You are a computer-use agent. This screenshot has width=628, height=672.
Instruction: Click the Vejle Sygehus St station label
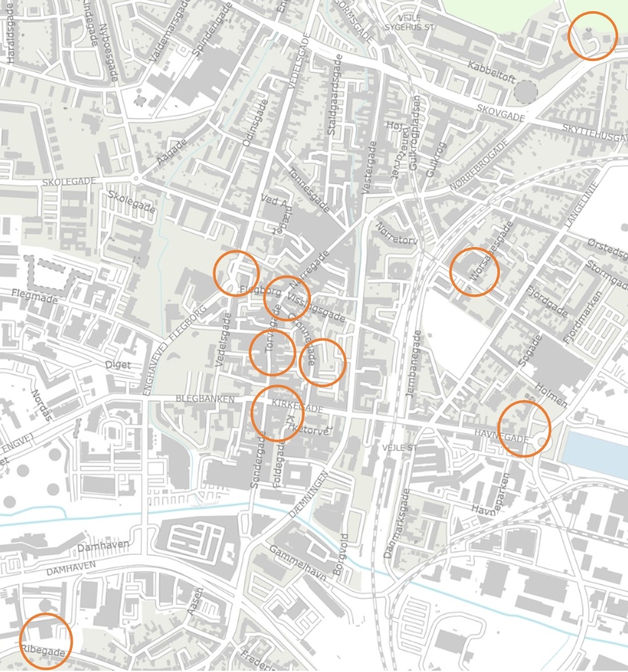pos(410,23)
